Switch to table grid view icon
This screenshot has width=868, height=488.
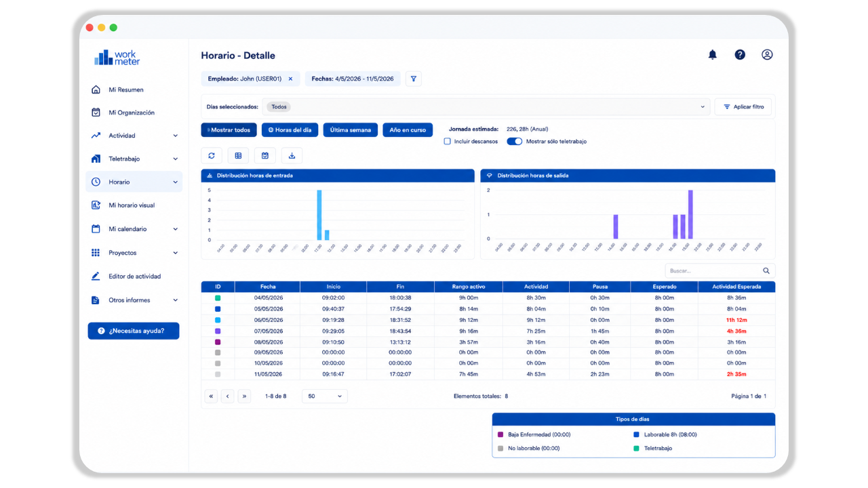[238, 156]
